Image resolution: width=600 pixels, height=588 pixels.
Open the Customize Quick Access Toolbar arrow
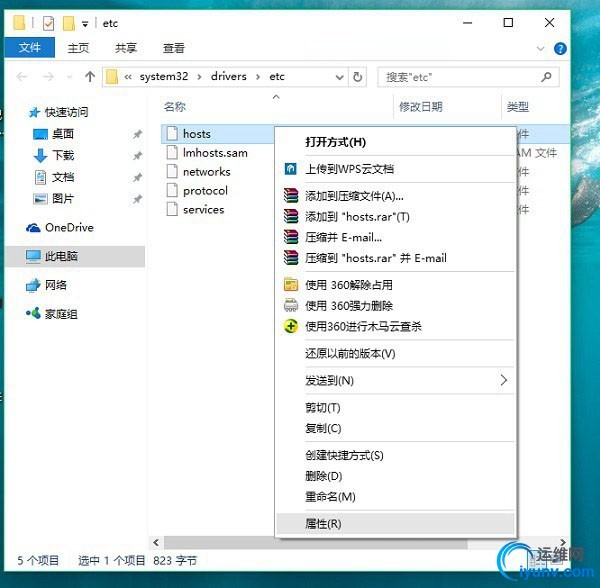click(85, 24)
